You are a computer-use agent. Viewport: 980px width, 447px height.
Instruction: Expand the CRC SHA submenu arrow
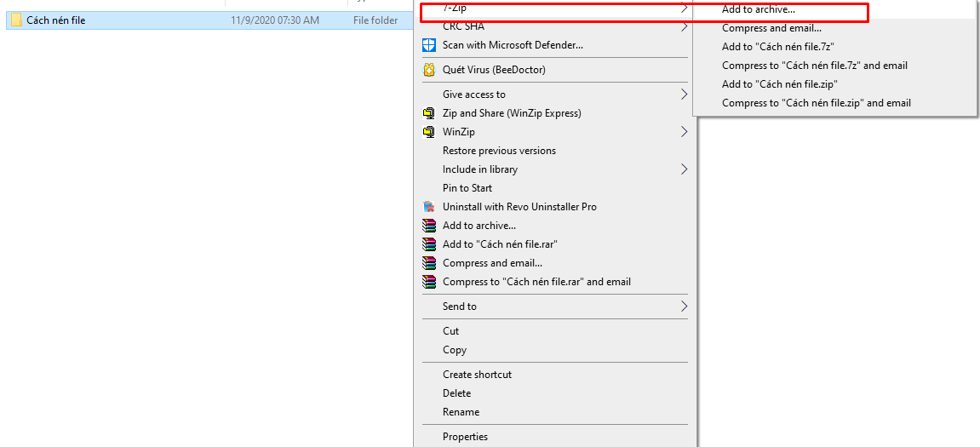pyautogui.click(x=684, y=27)
